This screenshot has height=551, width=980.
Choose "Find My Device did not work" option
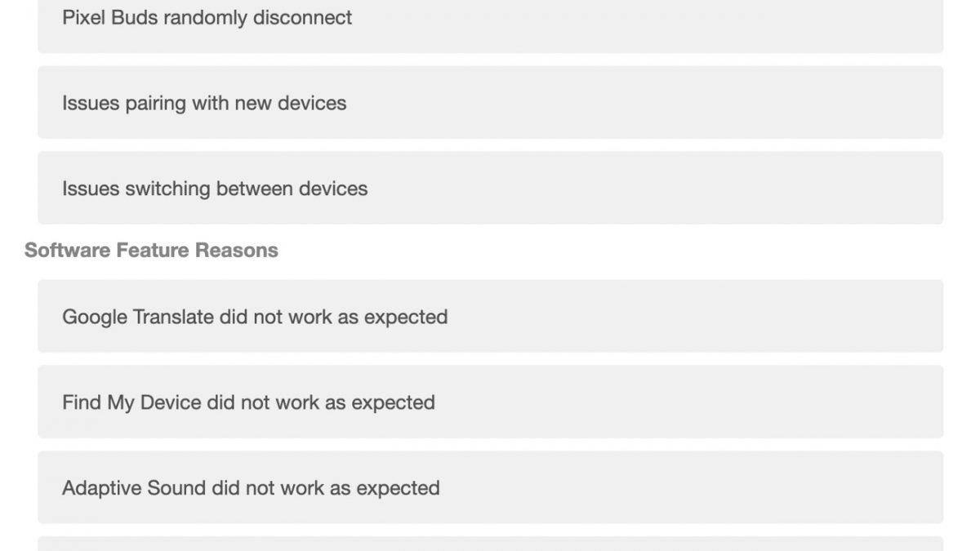(490, 402)
